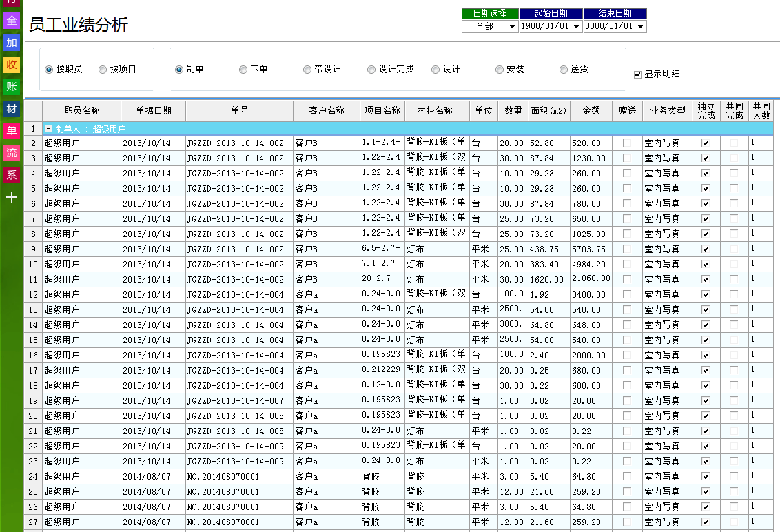
Task: Click the + icon at sidebar bottom
Action: pos(10,197)
